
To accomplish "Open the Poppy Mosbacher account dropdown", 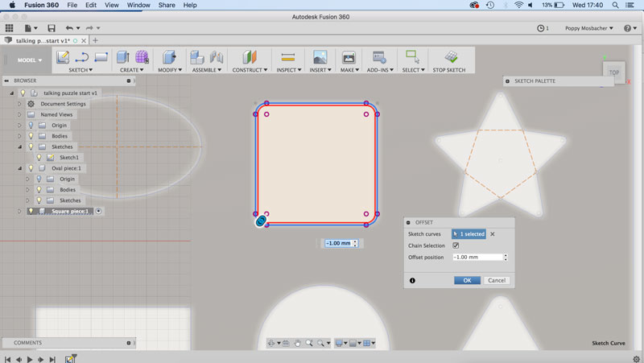I will [x=589, y=28].
